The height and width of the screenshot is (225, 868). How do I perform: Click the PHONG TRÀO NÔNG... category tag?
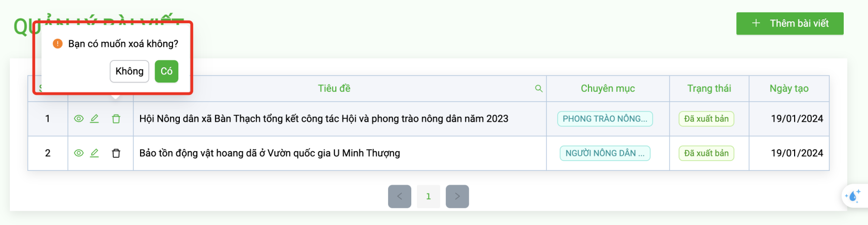coord(605,119)
